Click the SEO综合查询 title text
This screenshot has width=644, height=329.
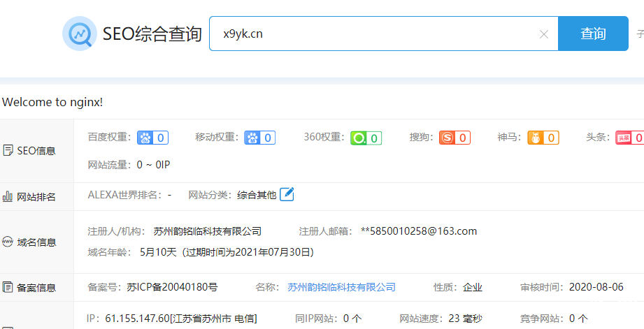(x=152, y=34)
